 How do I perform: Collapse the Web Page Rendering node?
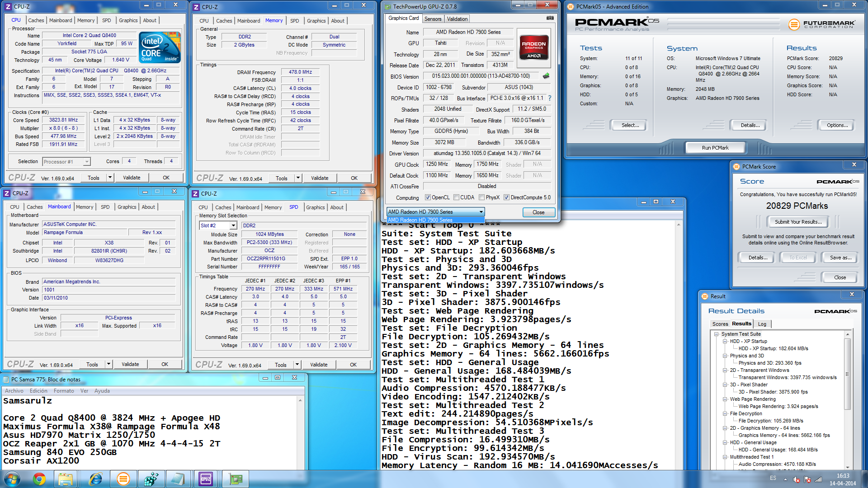[725, 399]
